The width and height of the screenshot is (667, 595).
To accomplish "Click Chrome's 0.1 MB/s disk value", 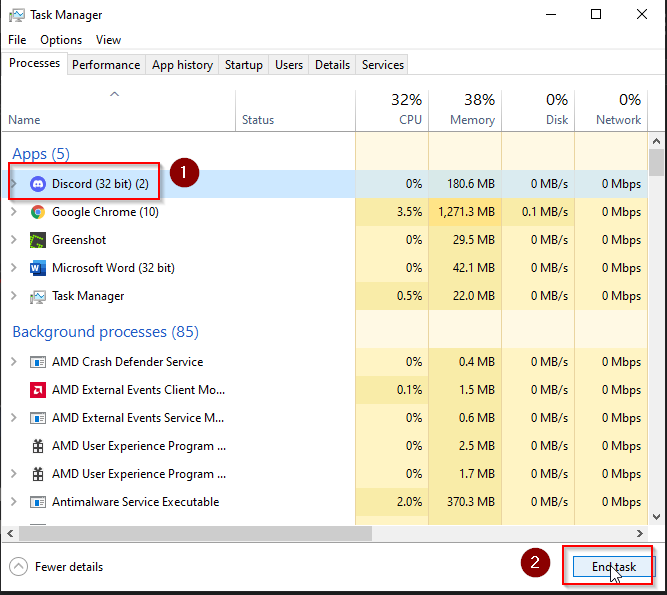I will pos(545,212).
